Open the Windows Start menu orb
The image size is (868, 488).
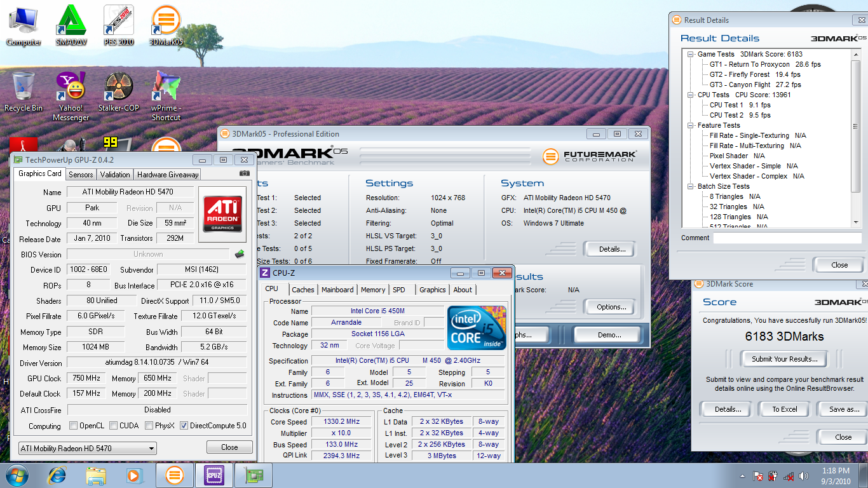point(17,475)
